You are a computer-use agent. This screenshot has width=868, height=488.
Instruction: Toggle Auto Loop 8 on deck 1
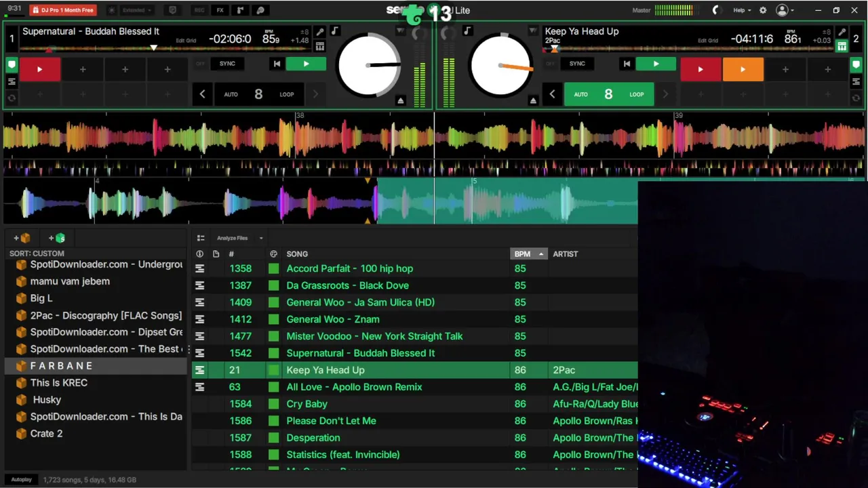tap(258, 94)
